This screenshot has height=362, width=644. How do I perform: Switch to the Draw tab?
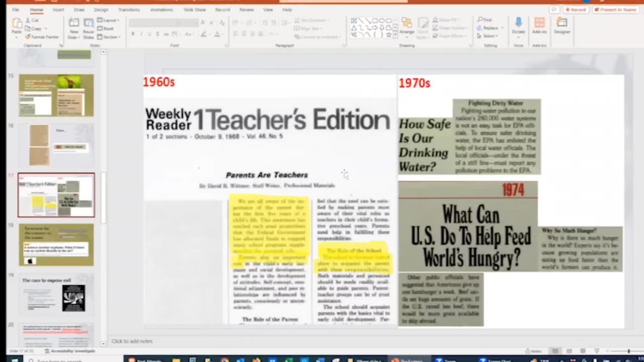(x=79, y=10)
